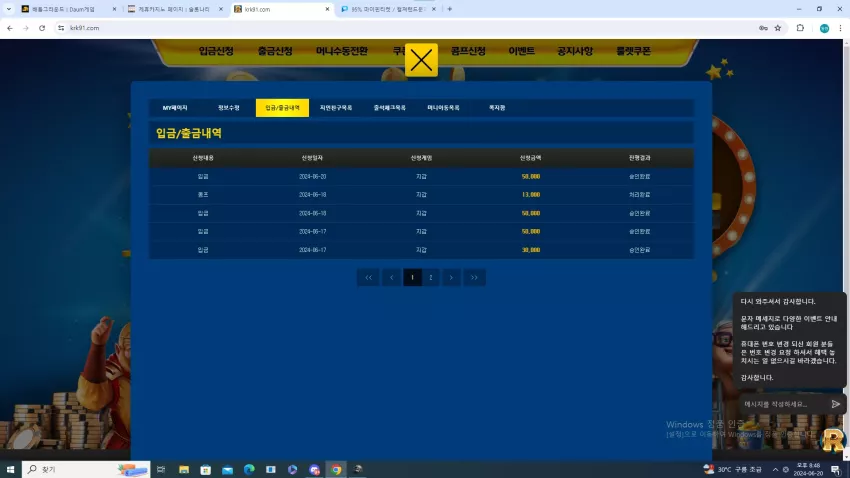Expand the tab search dropdown arrow

coord(9,9)
